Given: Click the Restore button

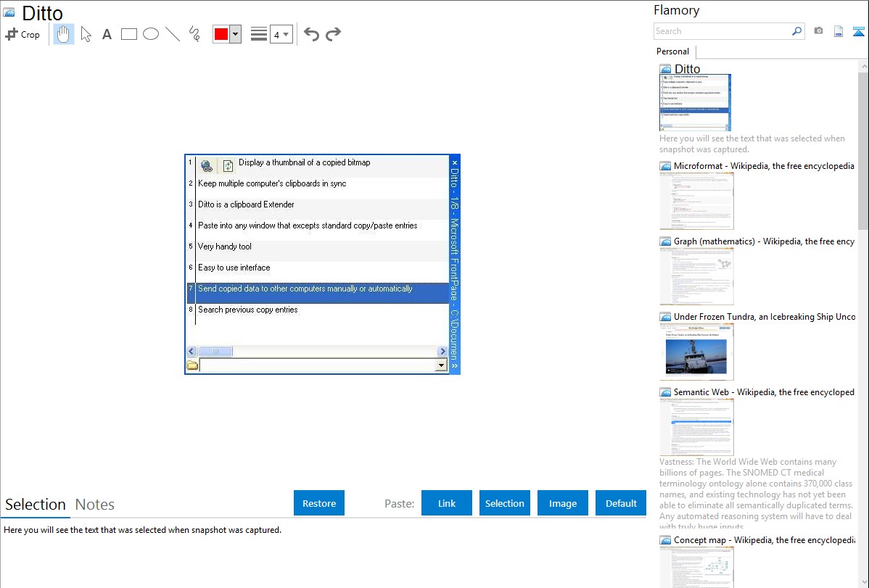Looking at the screenshot, I should 319,503.
